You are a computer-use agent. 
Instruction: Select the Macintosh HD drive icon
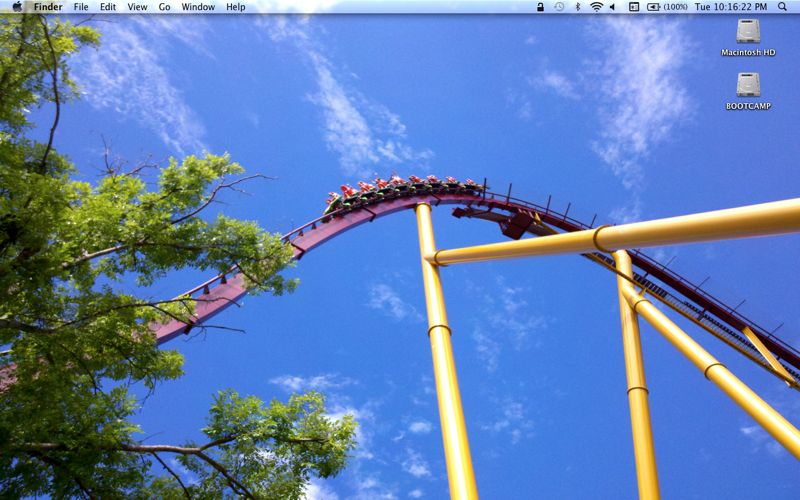748,31
